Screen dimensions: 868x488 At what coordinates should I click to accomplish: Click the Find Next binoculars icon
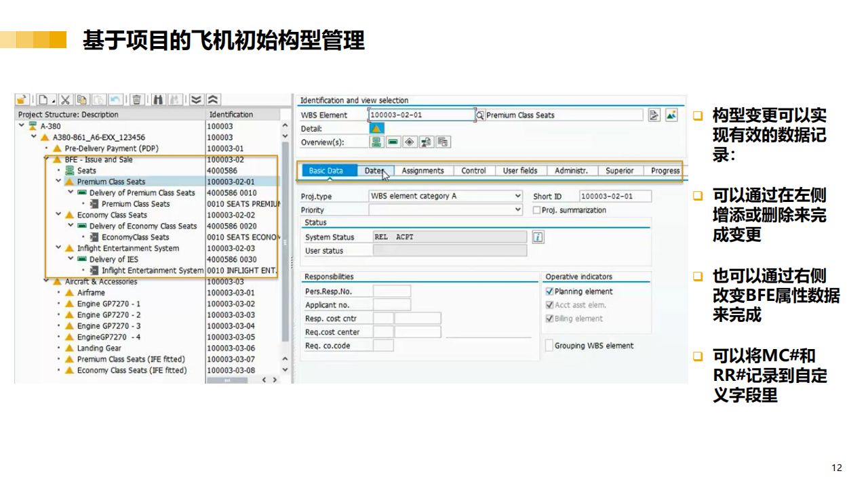click(x=174, y=100)
